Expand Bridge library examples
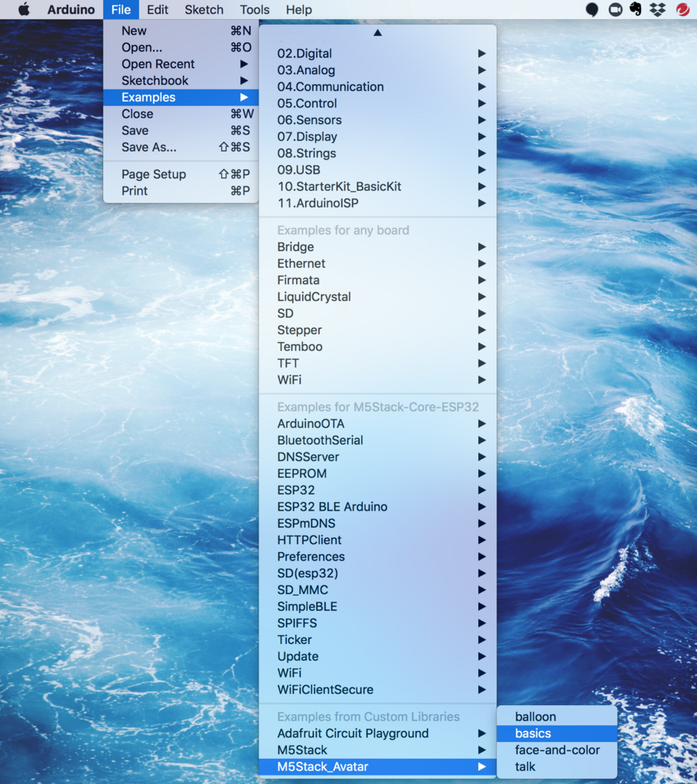The width and height of the screenshot is (697, 784). click(x=378, y=247)
